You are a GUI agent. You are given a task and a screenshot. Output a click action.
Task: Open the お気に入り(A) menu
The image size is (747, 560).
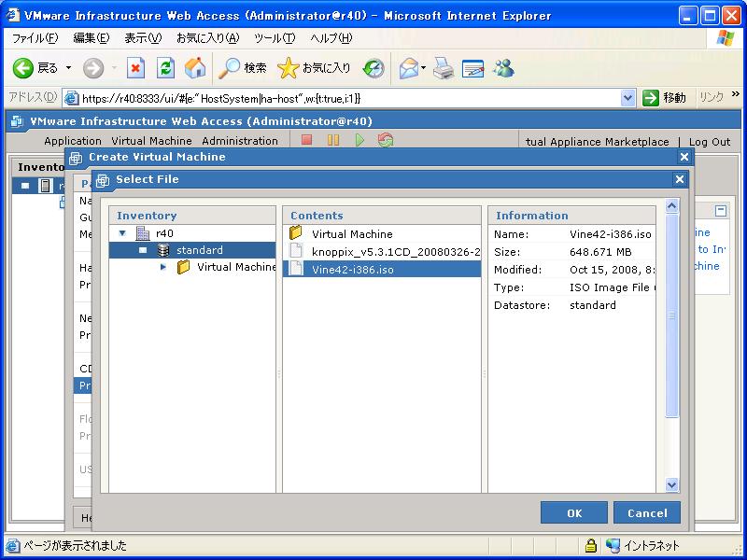(207, 38)
